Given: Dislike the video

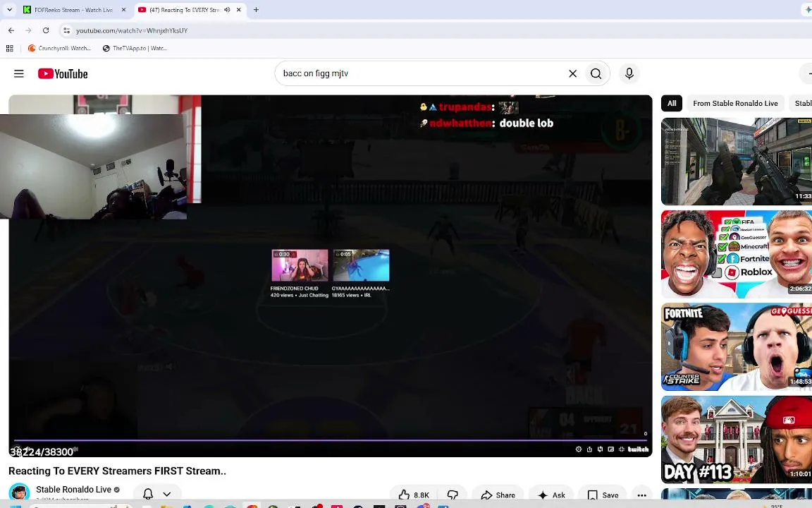Looking at the screenshot, I should tap(453, 495).
